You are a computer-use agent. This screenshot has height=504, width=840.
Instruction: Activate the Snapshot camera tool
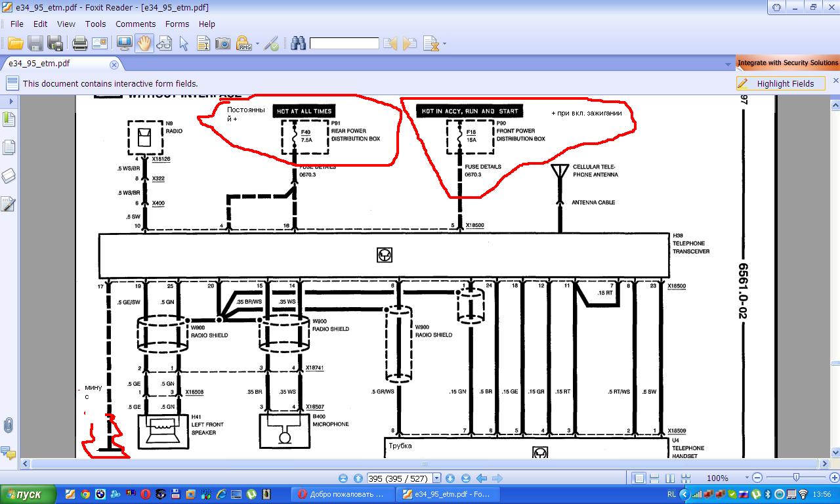(223, 44)
